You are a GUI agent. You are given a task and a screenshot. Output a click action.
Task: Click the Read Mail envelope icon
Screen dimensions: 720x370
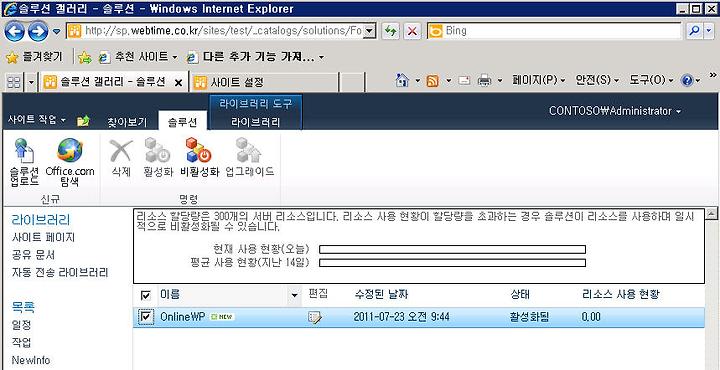coord(464,81)
